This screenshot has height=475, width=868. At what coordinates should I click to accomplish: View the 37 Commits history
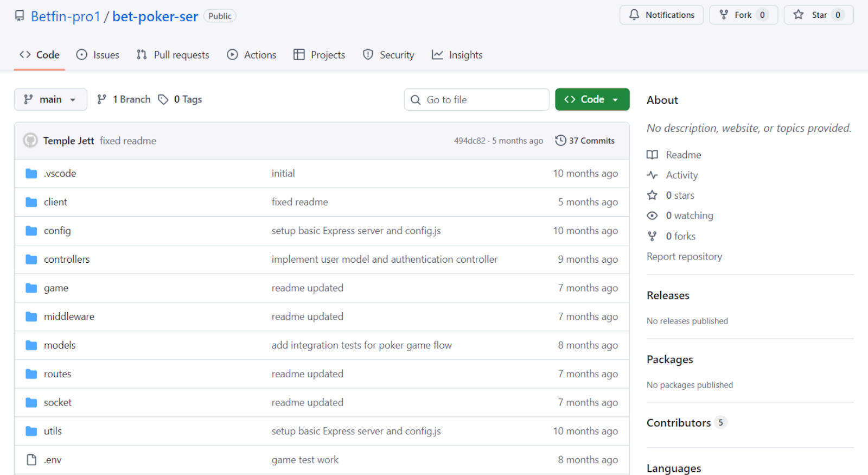[585, 141]
